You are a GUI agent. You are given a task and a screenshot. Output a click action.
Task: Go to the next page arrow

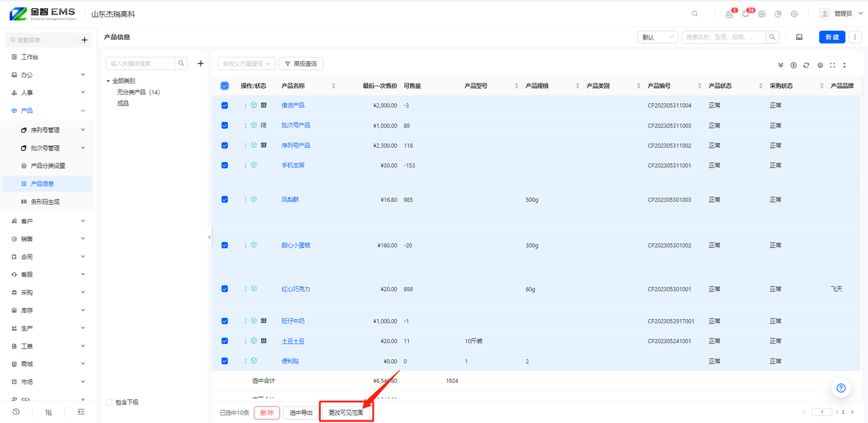[852, 411]
